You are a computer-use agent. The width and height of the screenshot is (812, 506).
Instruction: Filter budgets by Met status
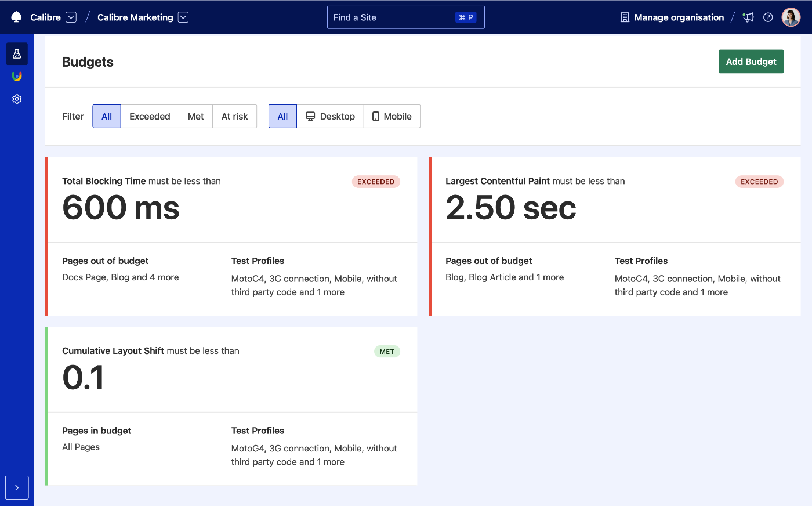pos(195,116)
